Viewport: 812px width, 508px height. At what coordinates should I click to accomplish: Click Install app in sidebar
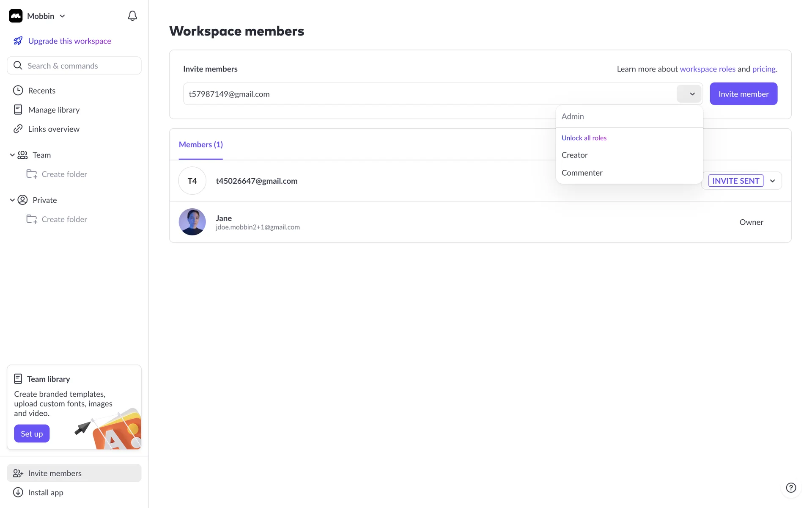(45, 493)
